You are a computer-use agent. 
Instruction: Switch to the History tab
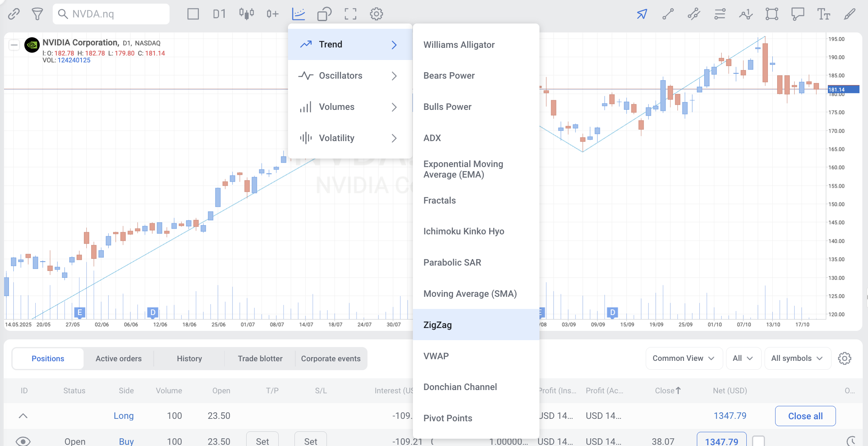[x=189, y=358]
